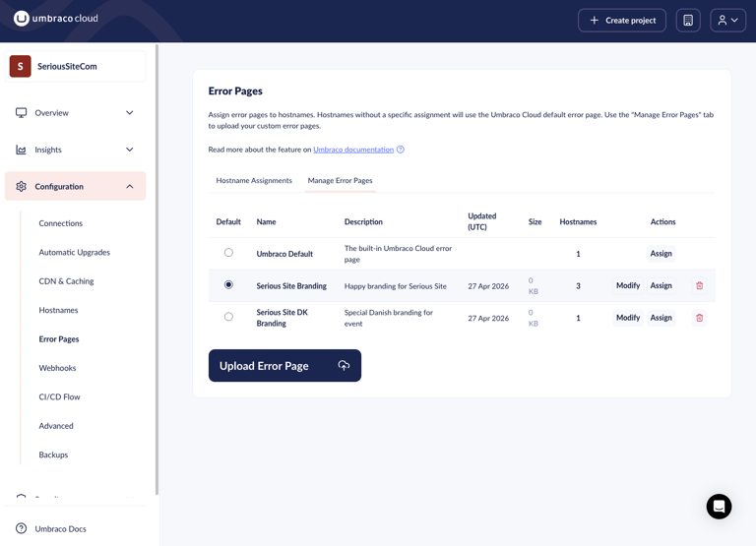The image size is (756, 546).
Task: Open Backups in sidebar
Action: pyautogui.click(x=53, y=455)
